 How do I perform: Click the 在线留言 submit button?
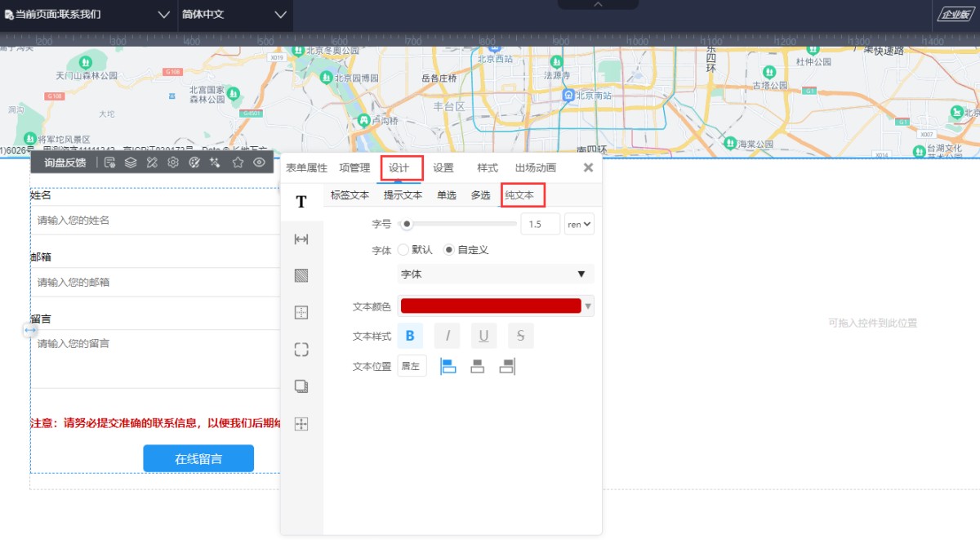pyautogui.click(x=198, y=459)
